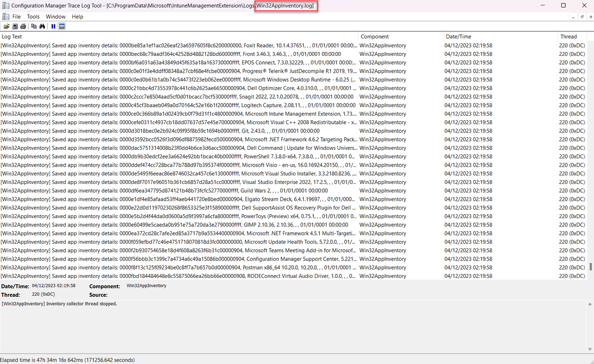Pause log updating with the pause icon
Viewport: 594px width, 364px height.
point(53,26)
